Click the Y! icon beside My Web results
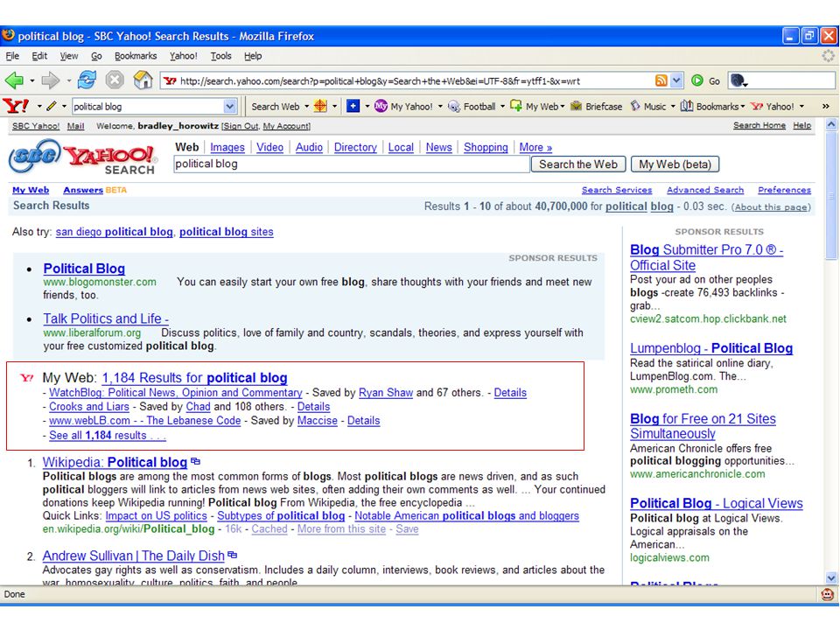 click(27, 378)
